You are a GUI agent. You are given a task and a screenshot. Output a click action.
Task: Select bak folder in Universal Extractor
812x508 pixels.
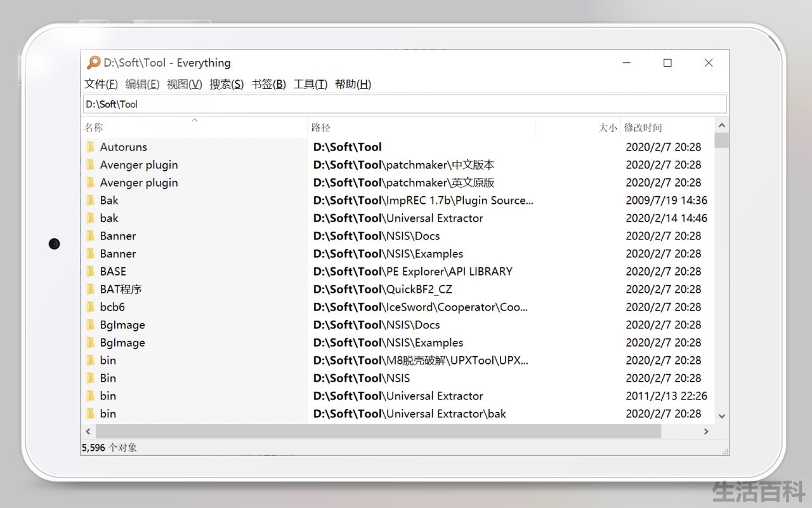tap(109, 218)
